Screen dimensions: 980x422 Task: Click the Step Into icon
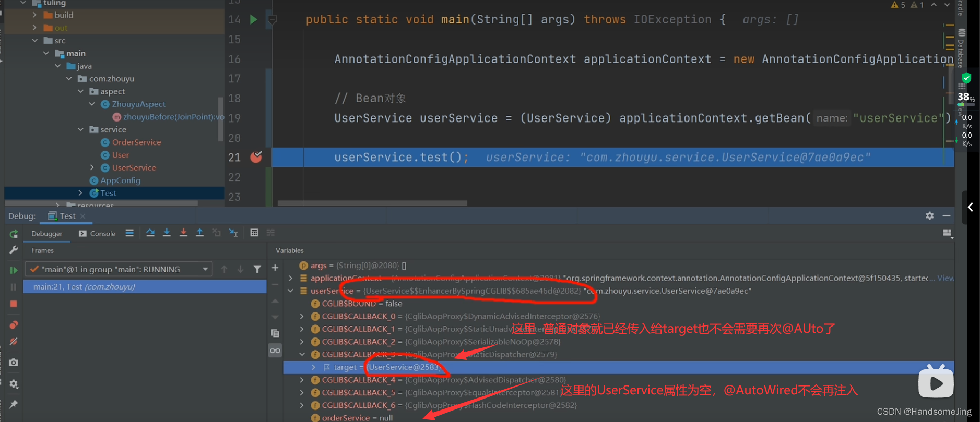(x=167, y=233)
